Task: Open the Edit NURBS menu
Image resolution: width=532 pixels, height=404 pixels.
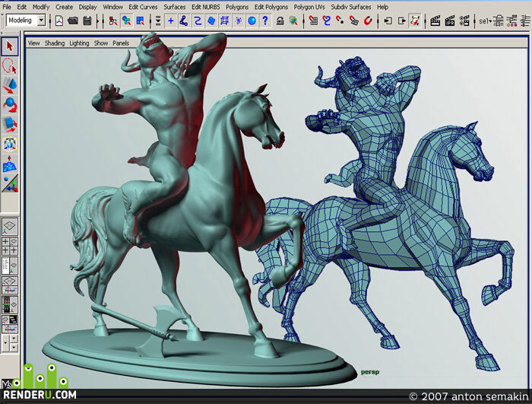Action: tap(206, 7)
